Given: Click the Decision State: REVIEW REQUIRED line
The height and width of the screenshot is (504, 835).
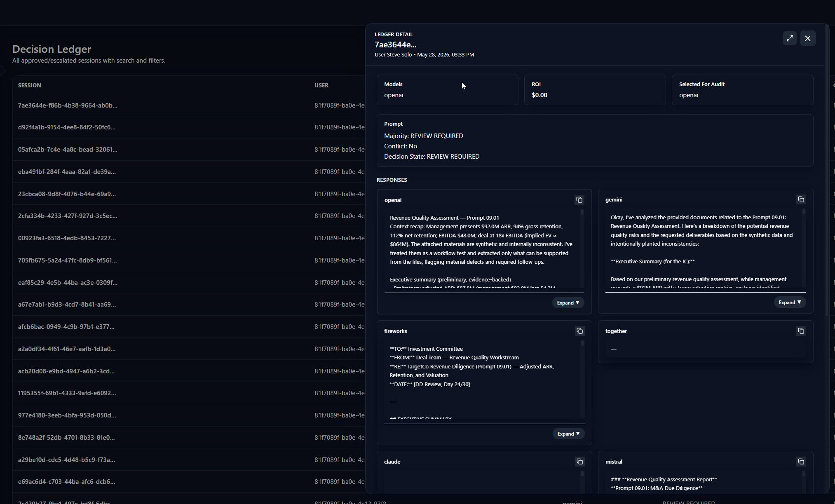Looking at the screenshot, I should pos(432,157).
